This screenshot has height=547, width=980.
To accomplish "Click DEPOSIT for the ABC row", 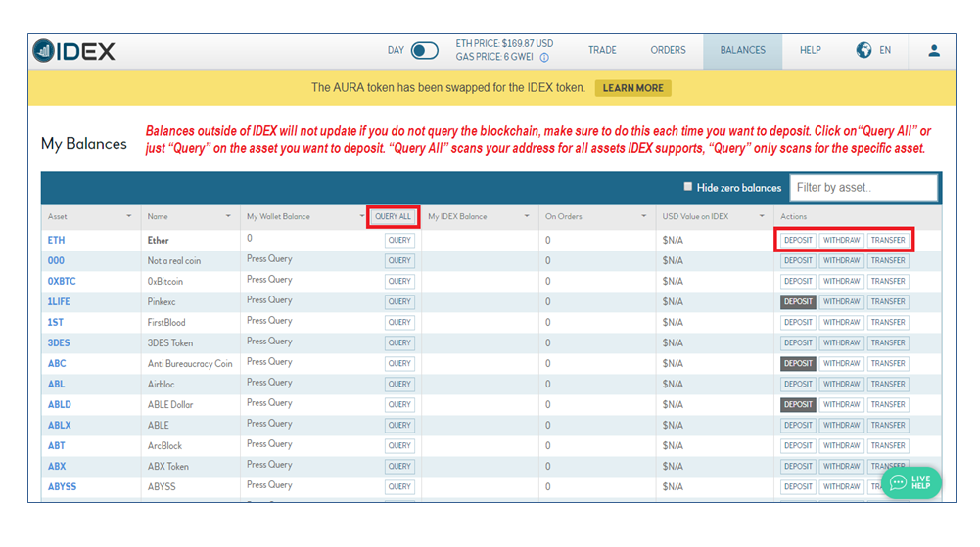I will (x=798, y=363).
